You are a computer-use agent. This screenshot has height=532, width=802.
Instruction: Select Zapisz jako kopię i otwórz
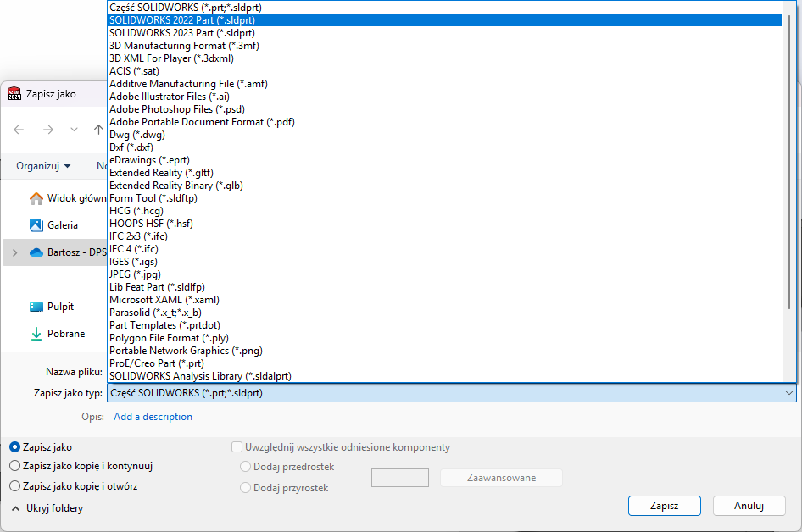tap(14, 486)
